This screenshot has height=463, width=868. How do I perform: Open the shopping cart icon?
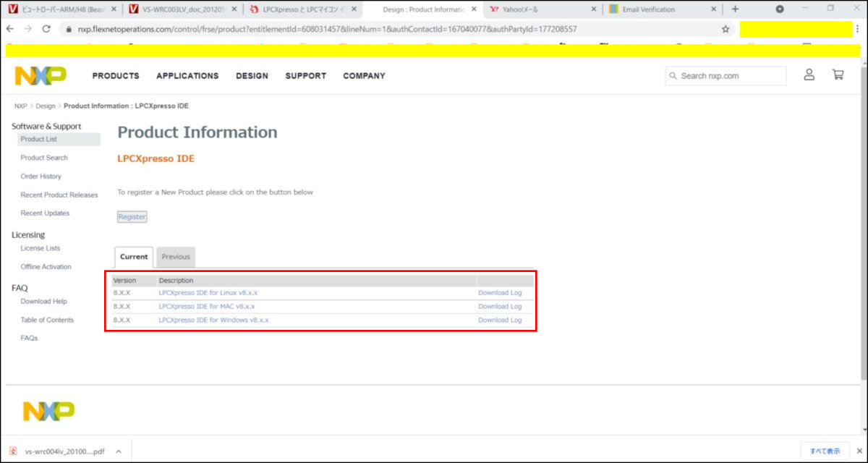pyautogui.click(x=838, y=75)
